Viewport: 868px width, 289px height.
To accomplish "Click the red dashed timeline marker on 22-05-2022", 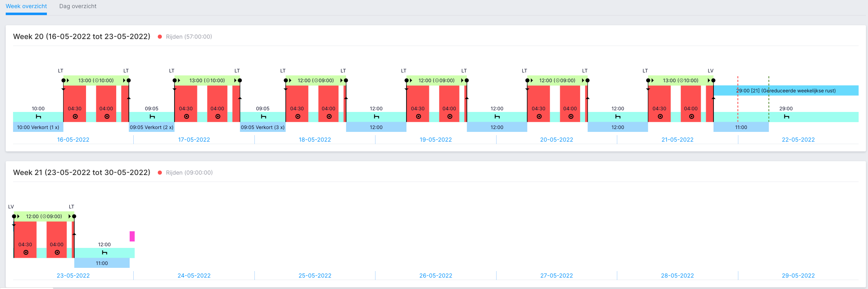I will 738,99.
